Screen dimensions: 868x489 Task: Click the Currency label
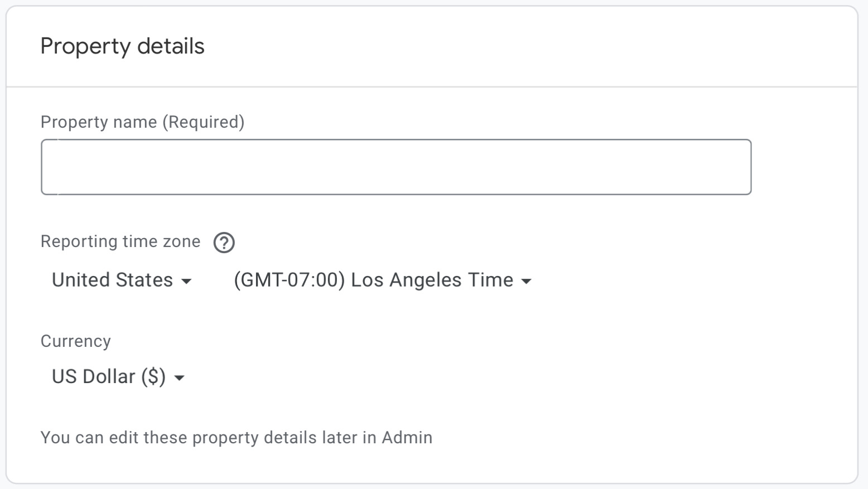pyautogui.click(x=76, y=341)
